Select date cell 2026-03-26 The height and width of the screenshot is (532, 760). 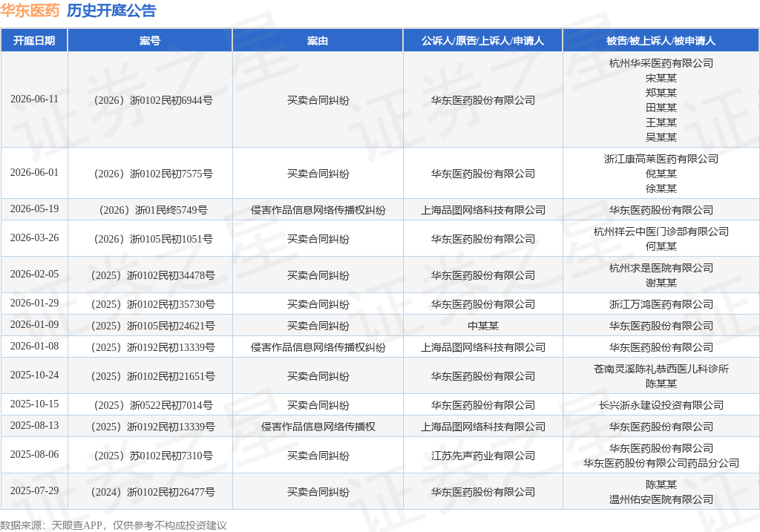click(34, 238)
